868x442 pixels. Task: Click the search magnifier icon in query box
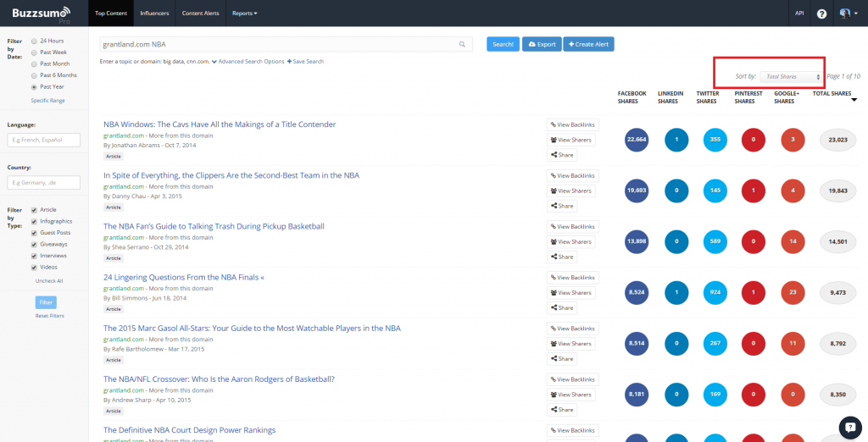(x=462, y=45)
